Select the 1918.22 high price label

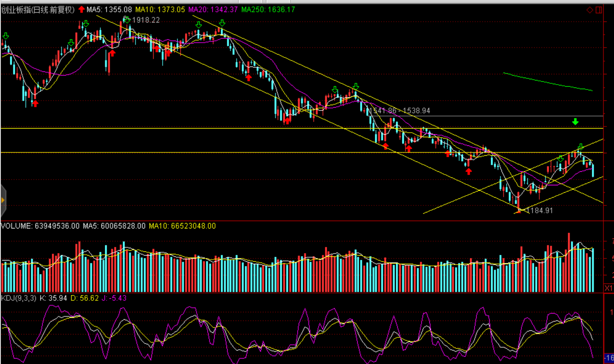(146, 20)
